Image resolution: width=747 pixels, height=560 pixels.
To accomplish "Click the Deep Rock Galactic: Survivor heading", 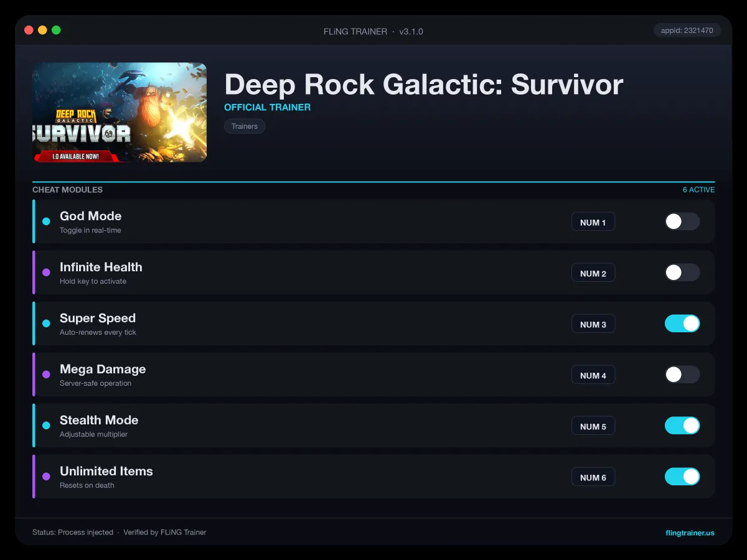I will [x=423, y=85].
